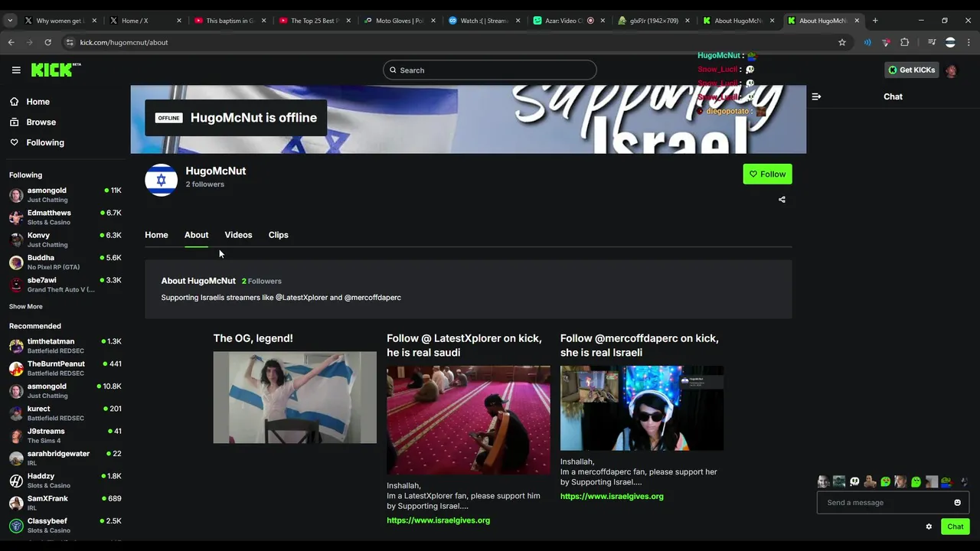Screen dimensions: 980x551
Task: Click the collapse chat arrow icon
Action: [x=816, y=96]
